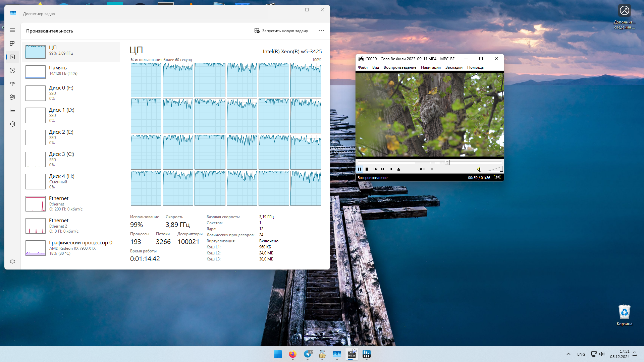Viewport: 644px width, 362px height.
Task: Skip to the next track in player
Action: [x=383, y=169]
